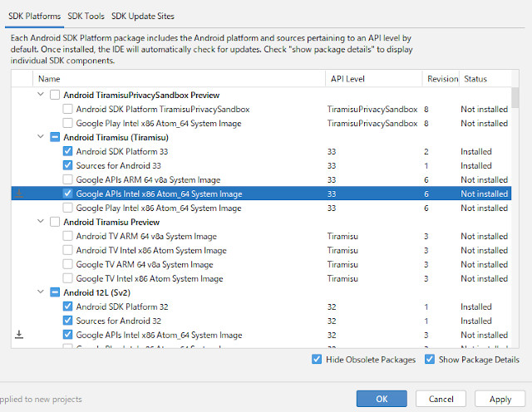The width and height of the screenshot is (532, 412).
Task: Check Google APIs ARM 64 v8a System Image 33
Action: point(67,179)
